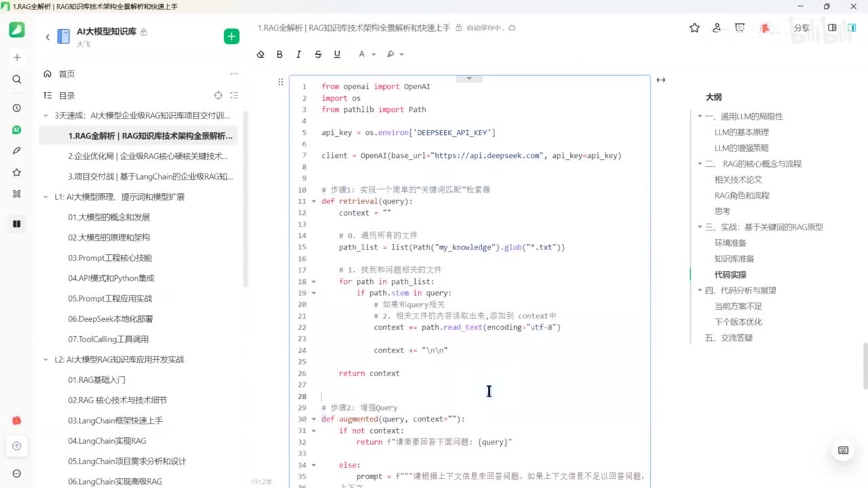Toggle strikethrough formatting
868x488 pixels.
coord(318,54)
